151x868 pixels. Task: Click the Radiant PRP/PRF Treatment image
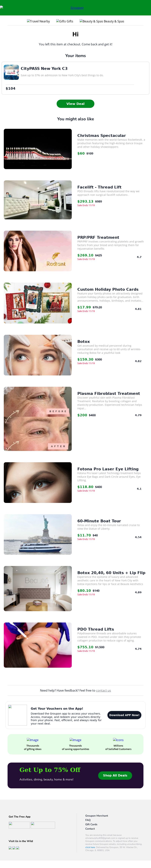click(x=38, y=251)
